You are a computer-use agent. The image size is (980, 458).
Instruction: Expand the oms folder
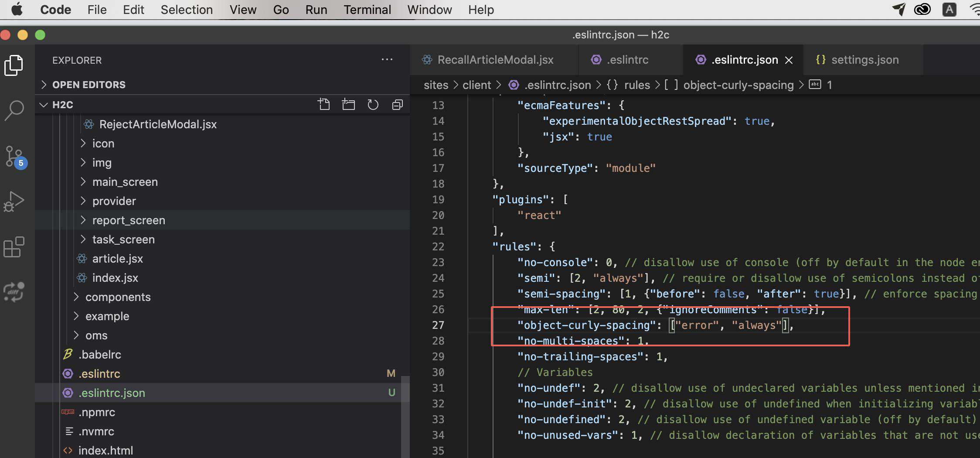pos(96,335)
